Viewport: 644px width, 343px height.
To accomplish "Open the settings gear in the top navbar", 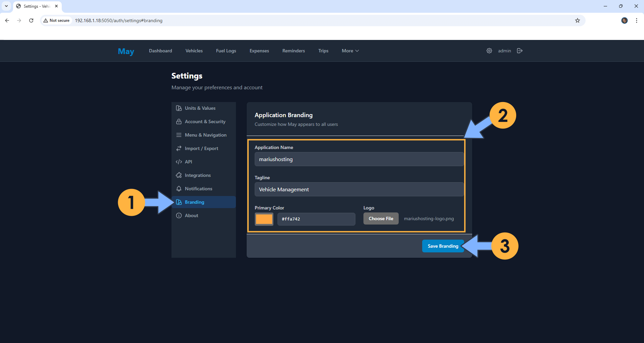I will pos(489,51).
